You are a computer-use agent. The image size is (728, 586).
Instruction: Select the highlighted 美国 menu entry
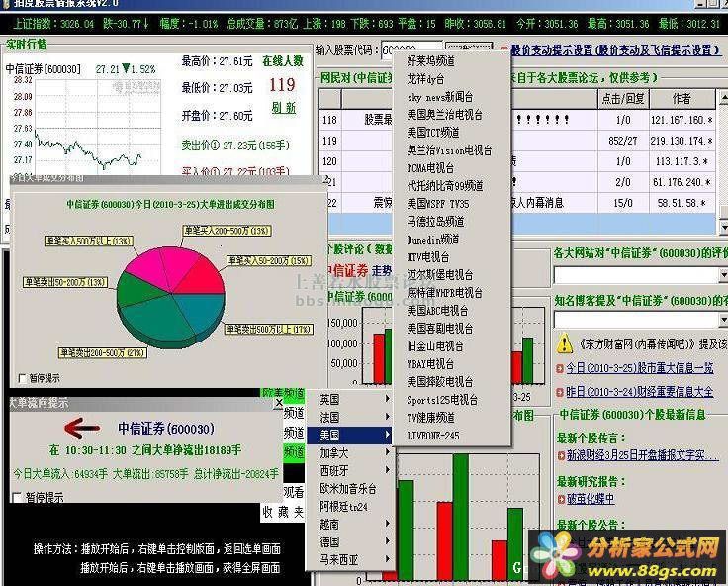point(350,435)
